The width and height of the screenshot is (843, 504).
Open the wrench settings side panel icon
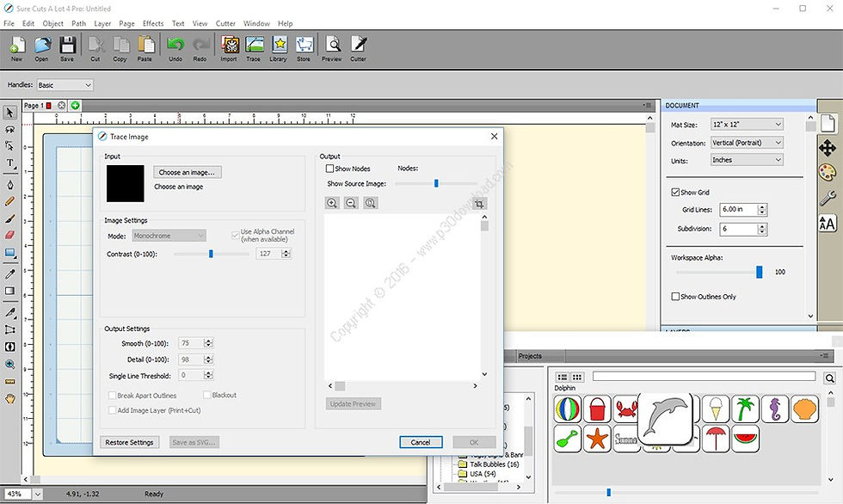[828, 198]
